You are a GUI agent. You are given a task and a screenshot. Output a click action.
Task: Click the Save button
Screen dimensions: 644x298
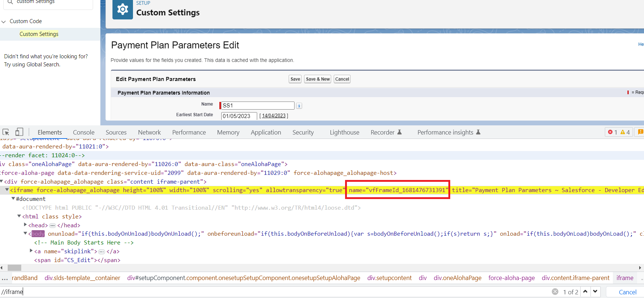point(295,79)
